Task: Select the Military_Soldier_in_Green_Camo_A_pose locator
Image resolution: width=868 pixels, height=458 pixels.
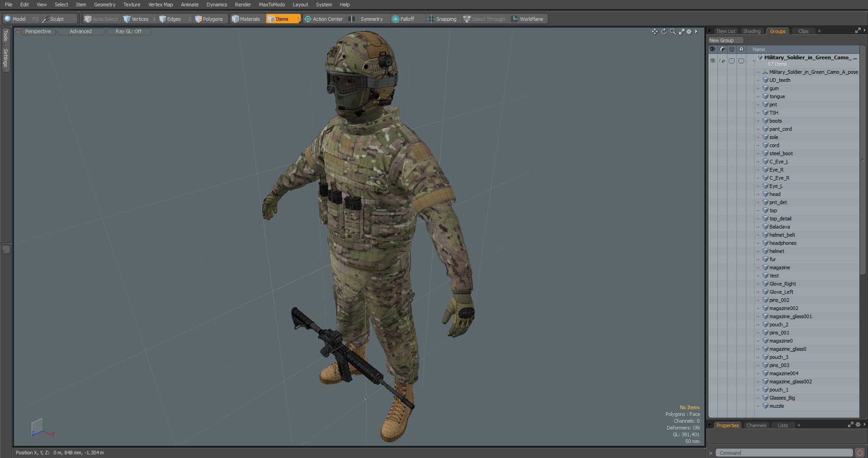Action: (x=813, y=72)
